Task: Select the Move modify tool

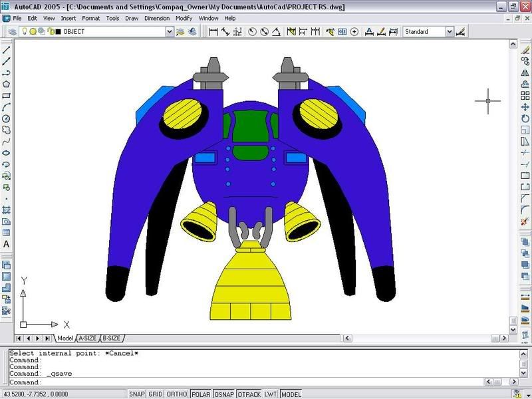Action: click(525, 107)
